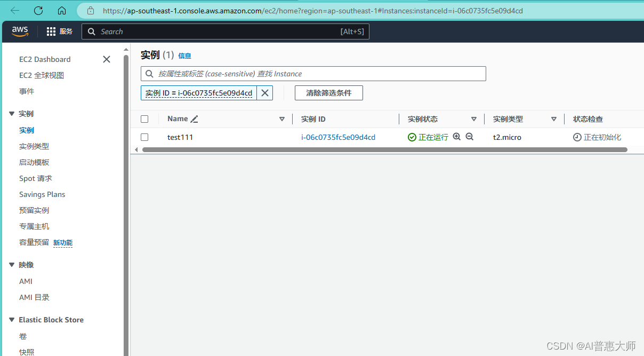644x356 pixels.
Task: Focus the AWS top Search field
Action: pos(226,31)
